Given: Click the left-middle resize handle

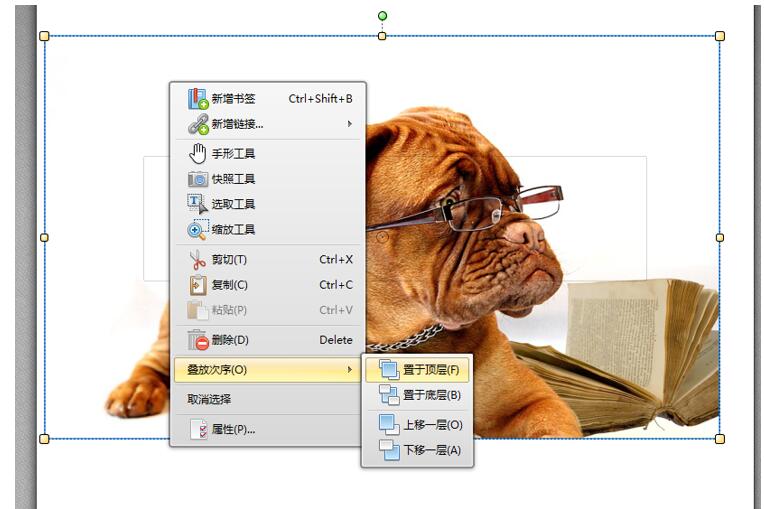Looking at the screenshot, I should 44,238.
